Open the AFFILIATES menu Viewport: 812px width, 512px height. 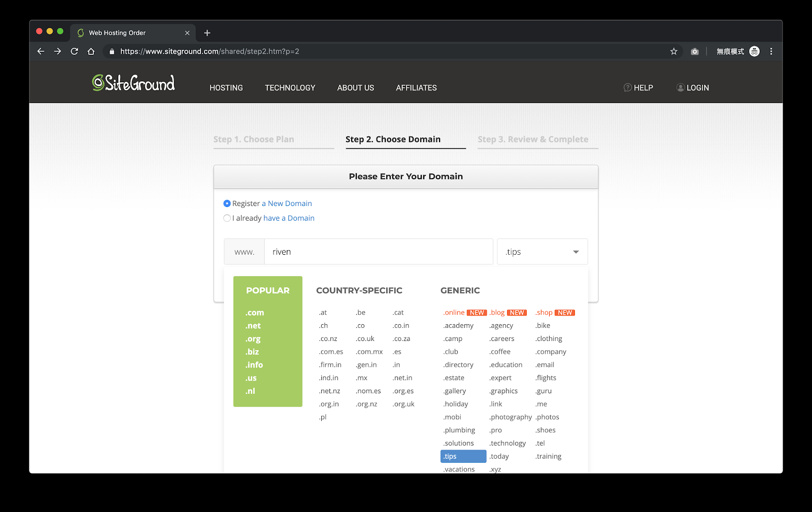416,88
